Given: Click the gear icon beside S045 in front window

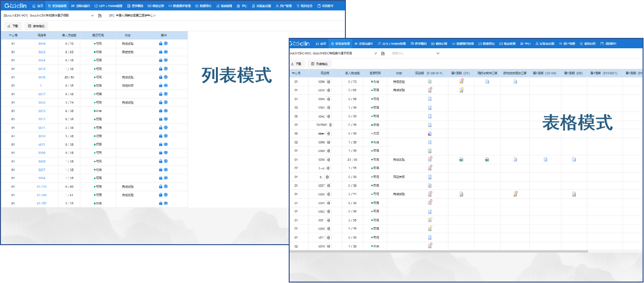Looking at the screenshot, I should [x=328, y=90].
